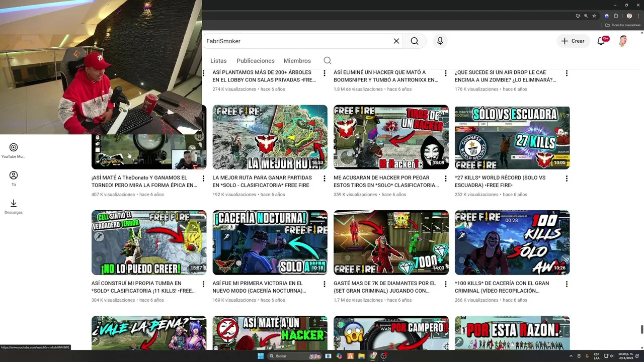Click the Chrome install app icon
644x362 pixels.
point(578,16)
